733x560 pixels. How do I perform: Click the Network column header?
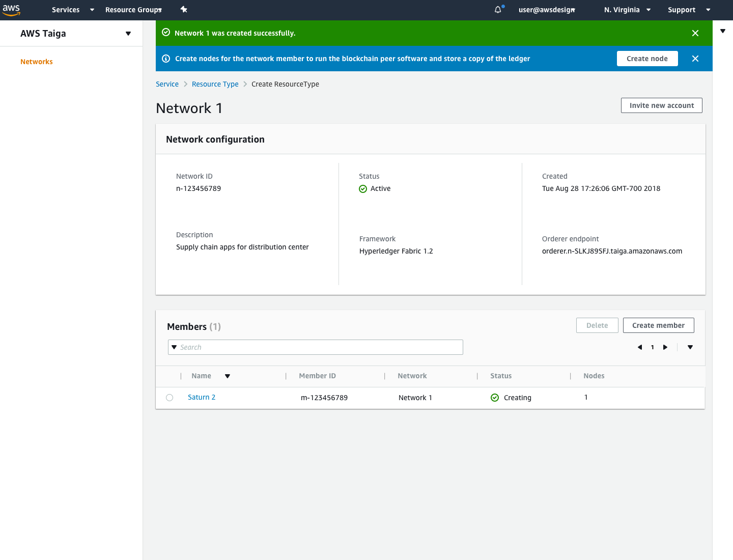(x=412, y=376)
